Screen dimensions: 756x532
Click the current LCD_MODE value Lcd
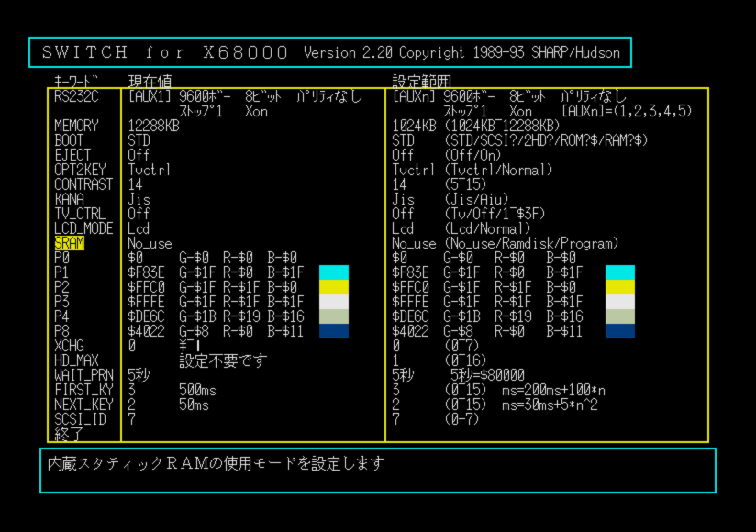click(139, 228)
